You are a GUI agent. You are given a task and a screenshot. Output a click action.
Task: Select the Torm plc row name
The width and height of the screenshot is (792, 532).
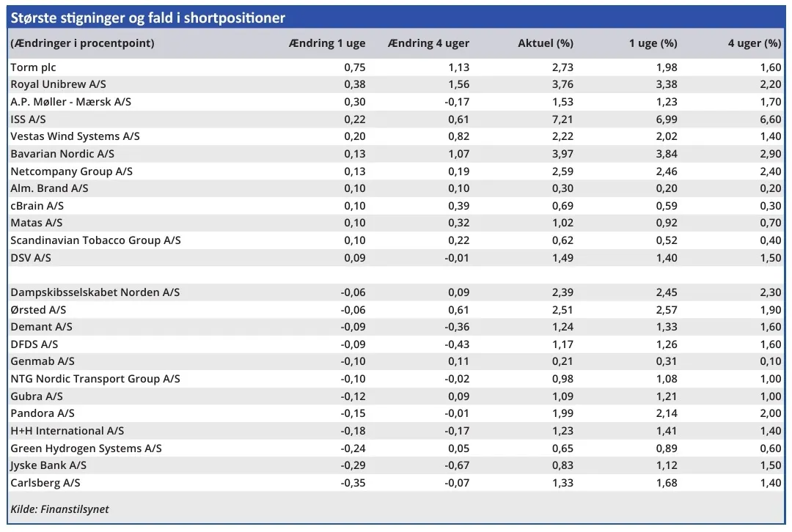click(x=33, y=67)
